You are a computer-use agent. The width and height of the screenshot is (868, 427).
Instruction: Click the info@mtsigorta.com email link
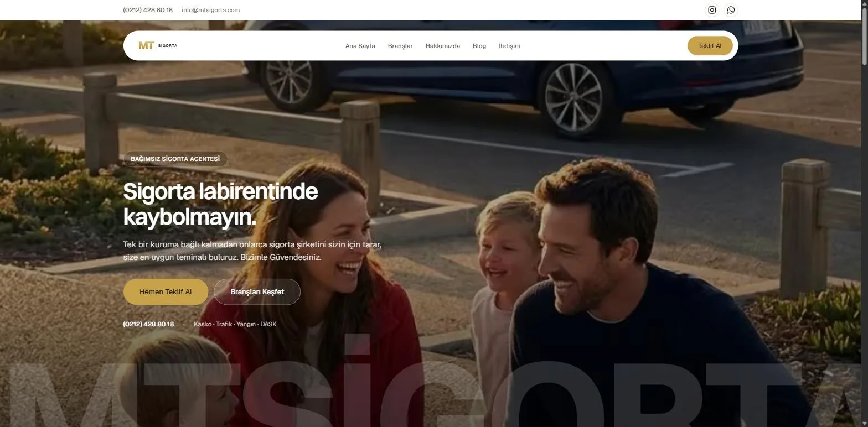(210, 10)
